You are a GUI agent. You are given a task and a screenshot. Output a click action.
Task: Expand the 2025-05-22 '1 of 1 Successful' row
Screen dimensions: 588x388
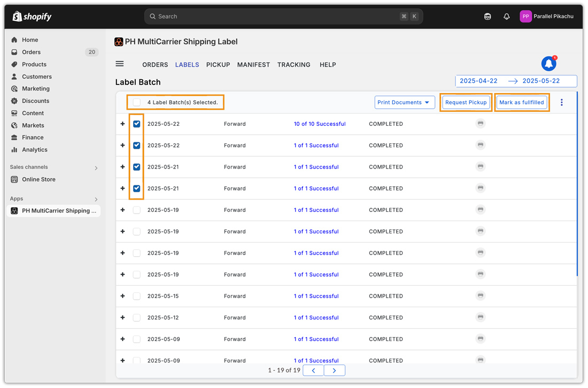coord(122,146)
